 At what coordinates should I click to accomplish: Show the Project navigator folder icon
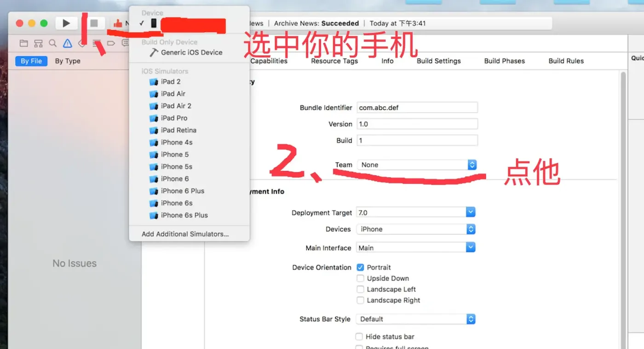pyautogui.click(x=24, y=43)
